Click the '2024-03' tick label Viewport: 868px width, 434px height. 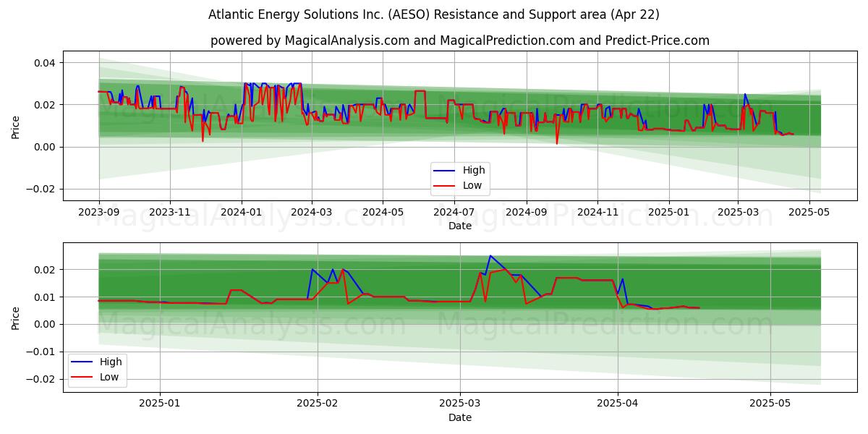pyautogui.click(x=311, y=212)
